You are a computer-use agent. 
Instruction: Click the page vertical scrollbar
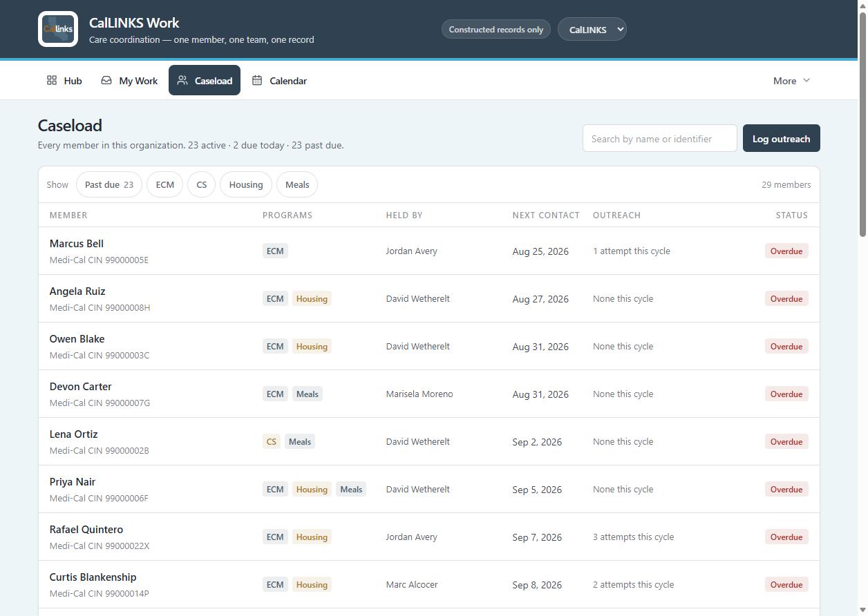(x=862, y=308)
